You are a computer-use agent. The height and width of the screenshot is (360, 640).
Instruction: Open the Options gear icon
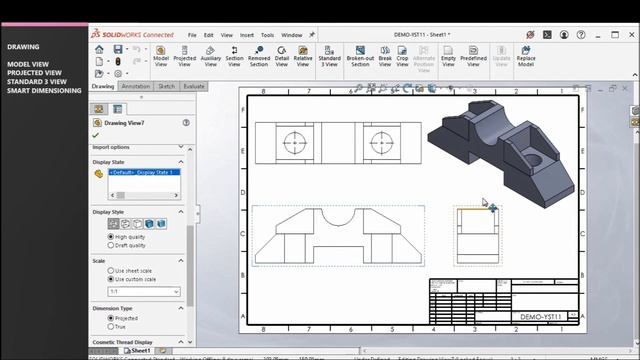[x=118, y=74]
